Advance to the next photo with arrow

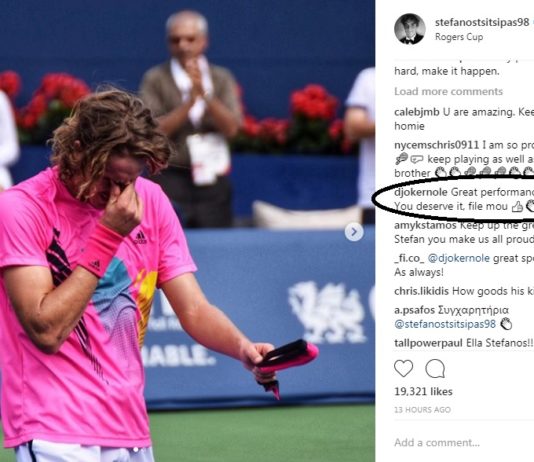point(354,232)
